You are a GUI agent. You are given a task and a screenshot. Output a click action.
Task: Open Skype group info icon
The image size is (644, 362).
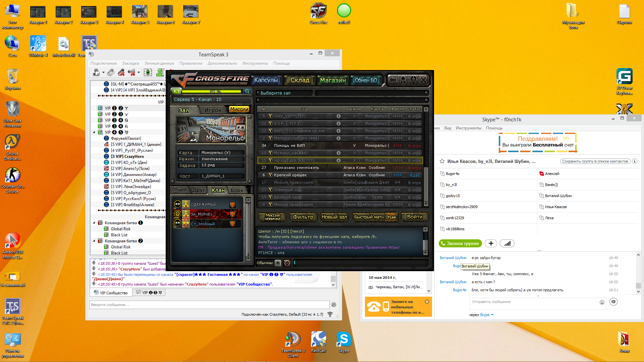[x=635, y=161]
